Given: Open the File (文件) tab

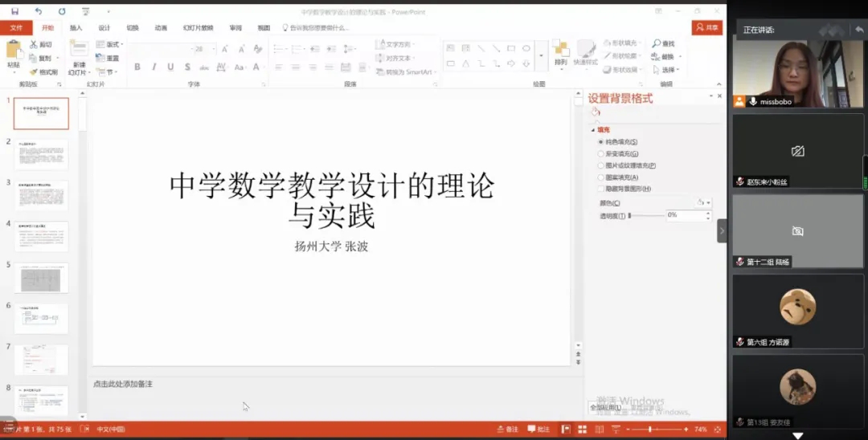Looking at the screenshot, I should tap(17, 27).
